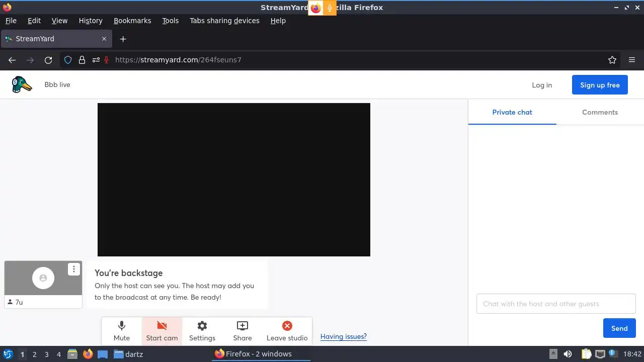
Task: Switch to workspace 1
Action: [22, 354]
